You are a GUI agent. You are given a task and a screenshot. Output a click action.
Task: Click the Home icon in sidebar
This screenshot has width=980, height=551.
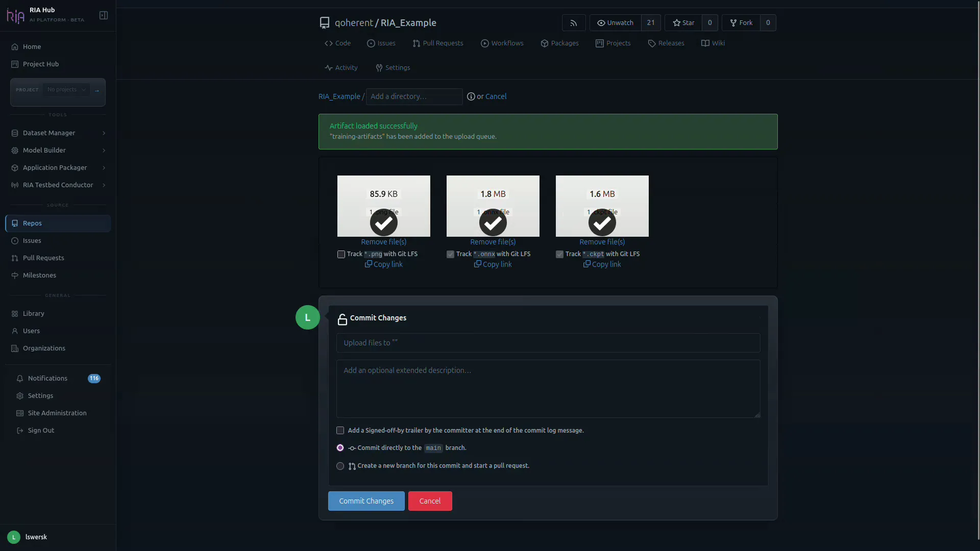point(15,47)
